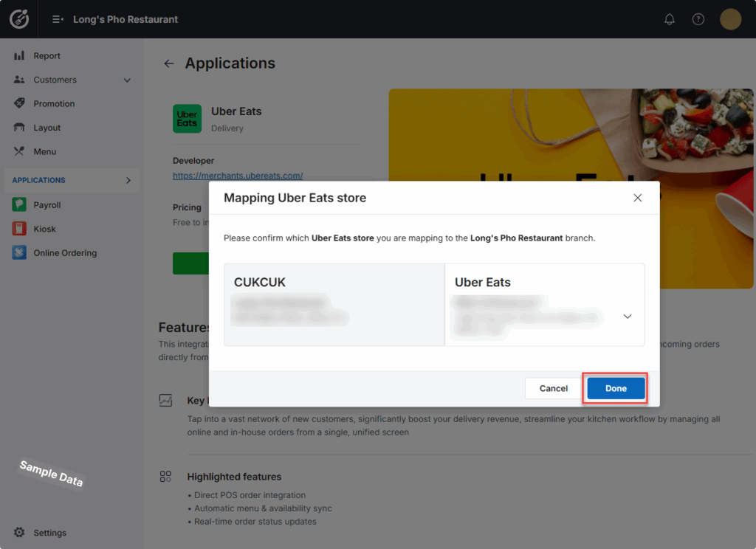Image resolution: width=756 pixels, height=549 pixels.
Task: Go back using the arrow beside Applications
Action: [169, 63]
